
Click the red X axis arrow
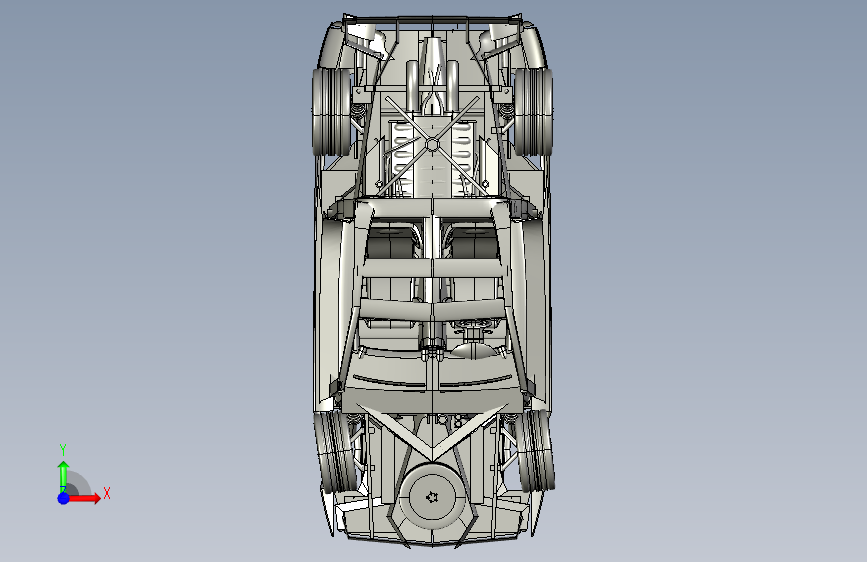tap(84, 498)
